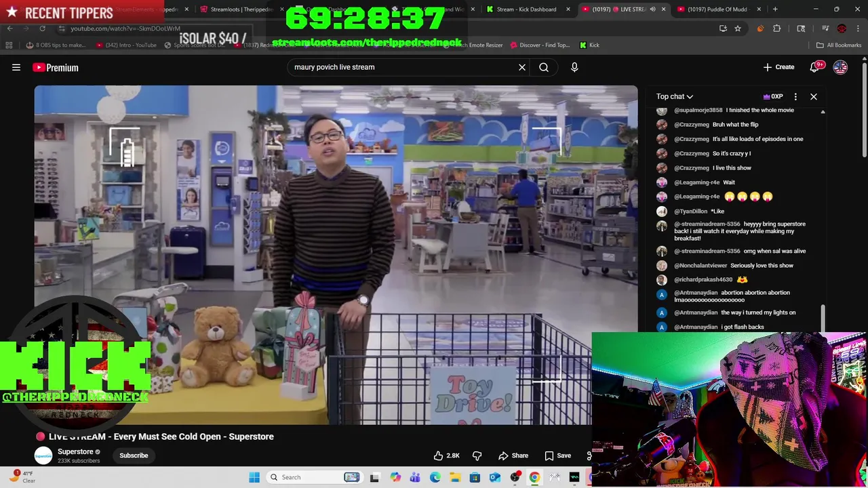Open Chrome extensions puzzle icon
Screen dimensions: 868x488
777,28
